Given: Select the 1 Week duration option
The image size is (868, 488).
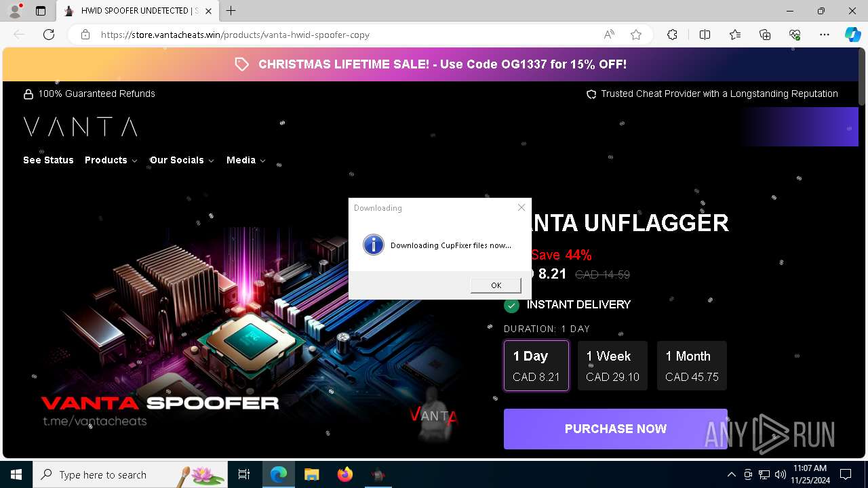Looking at the screenshot, I should (x=612, y=366).
